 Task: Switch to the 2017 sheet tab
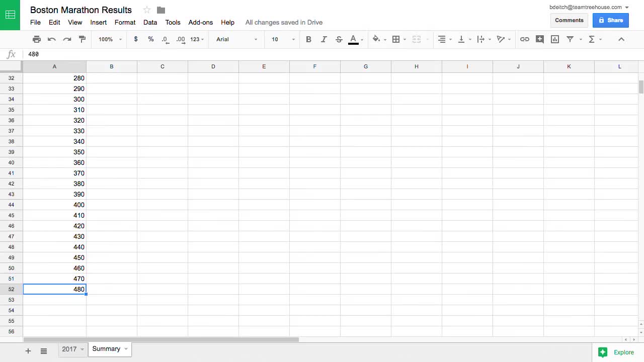tap(69, 348)
